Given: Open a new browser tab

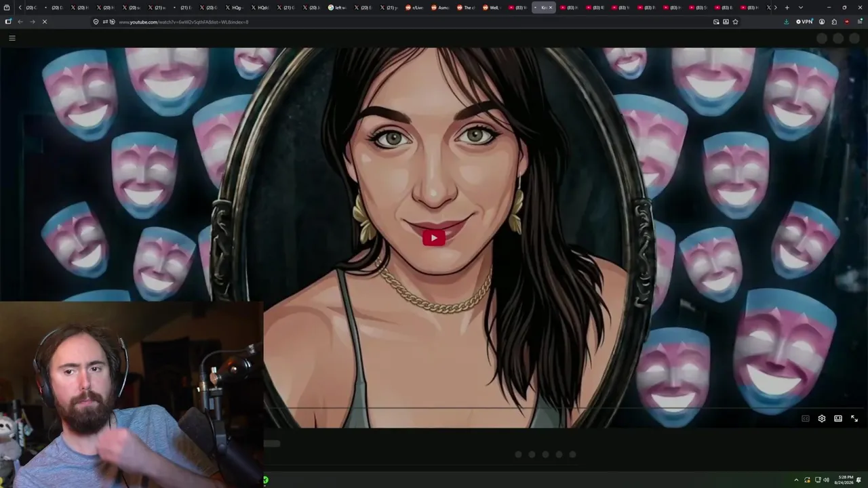Looking at the screenshot, I should click(x=787, y=7).
